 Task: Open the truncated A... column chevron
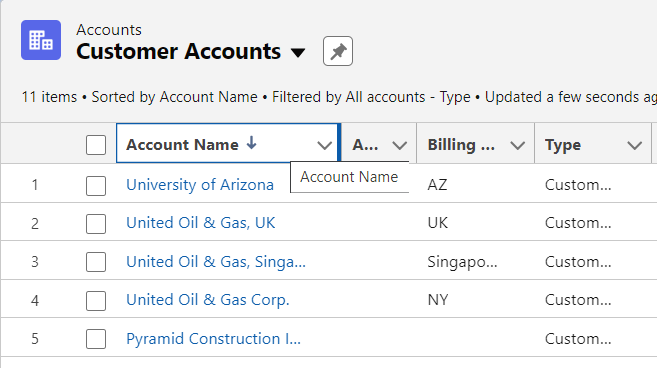[x=400, y=145]
